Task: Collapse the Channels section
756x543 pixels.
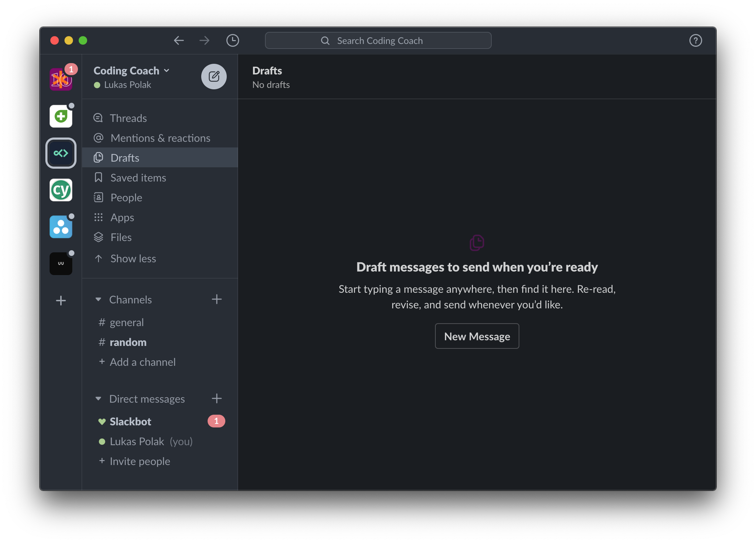Action: (x=98, y=300)
